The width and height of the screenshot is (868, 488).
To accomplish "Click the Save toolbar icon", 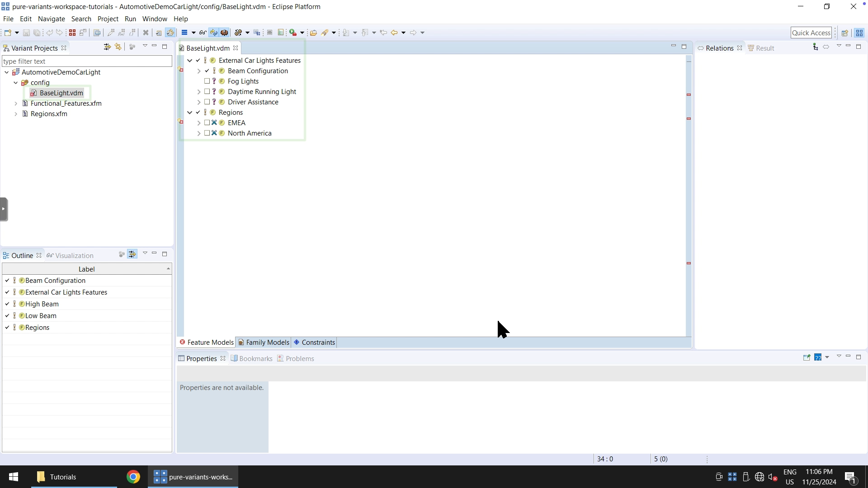I will (26, 33).
